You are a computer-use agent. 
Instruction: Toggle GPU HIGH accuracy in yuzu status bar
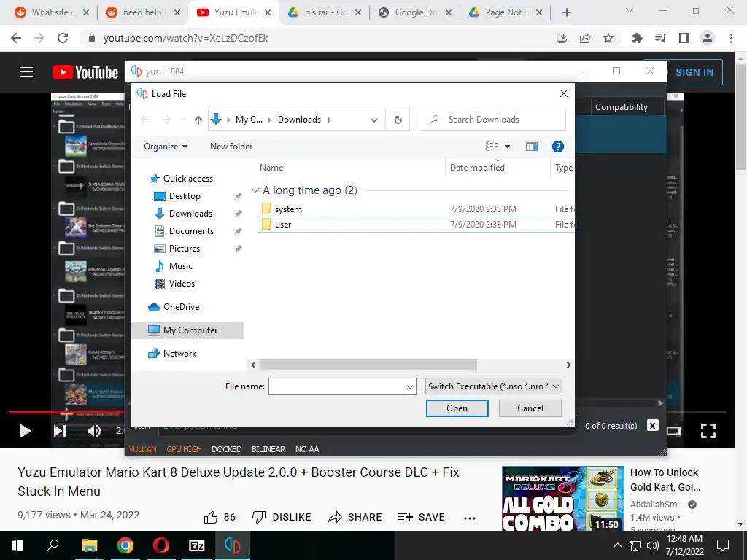coord(184,449)
